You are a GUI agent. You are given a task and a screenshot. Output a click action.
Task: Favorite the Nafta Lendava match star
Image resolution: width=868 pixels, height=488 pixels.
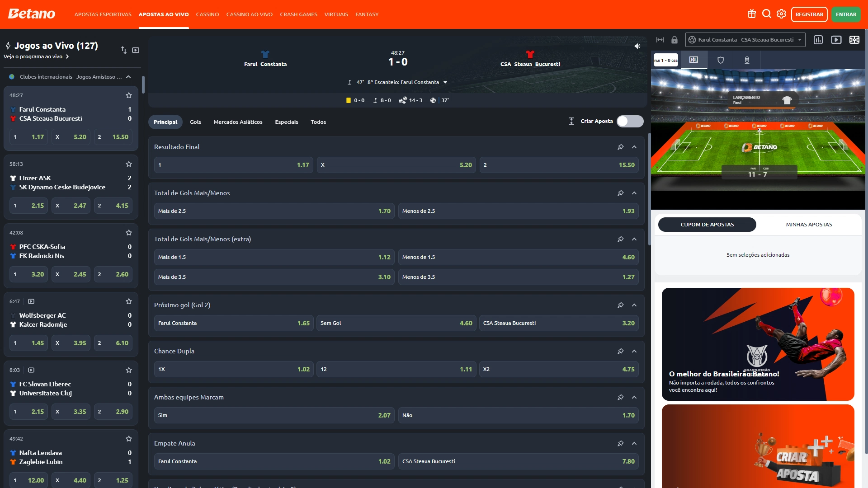click(x=129, y=439)
